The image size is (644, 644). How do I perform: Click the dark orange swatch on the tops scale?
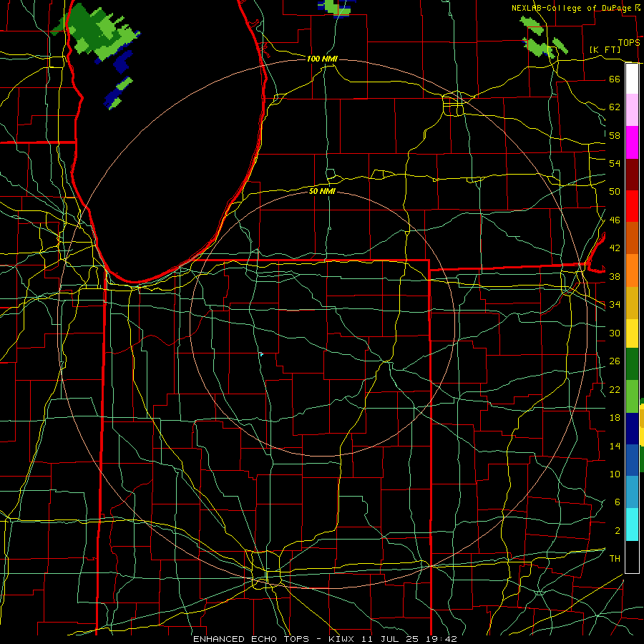click(632, 238)
